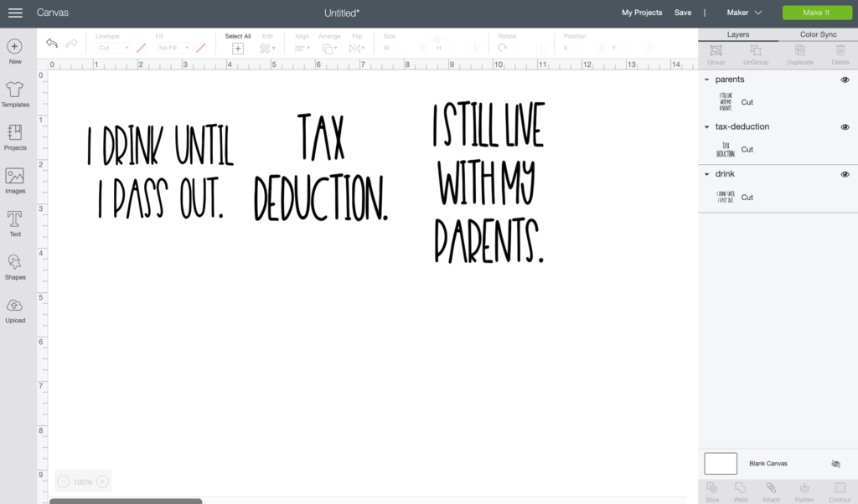Zoom in the canvas

pos(102,481)
